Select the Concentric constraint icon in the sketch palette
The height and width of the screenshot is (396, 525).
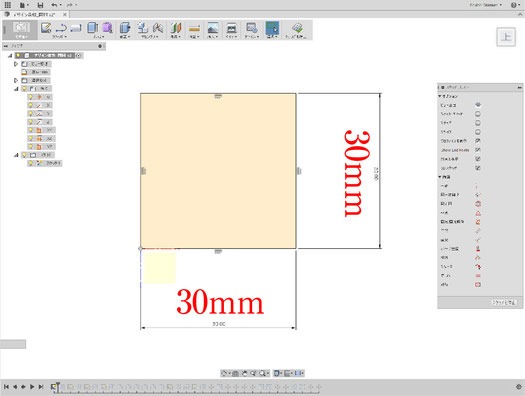coord(478,204)
